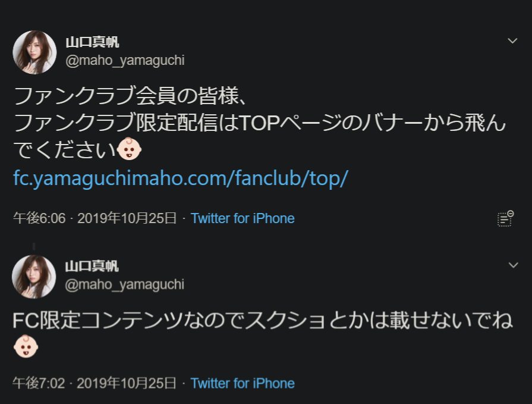Click the baby emoji in the second tweet
532x404 pixels.
click(25, 347)
